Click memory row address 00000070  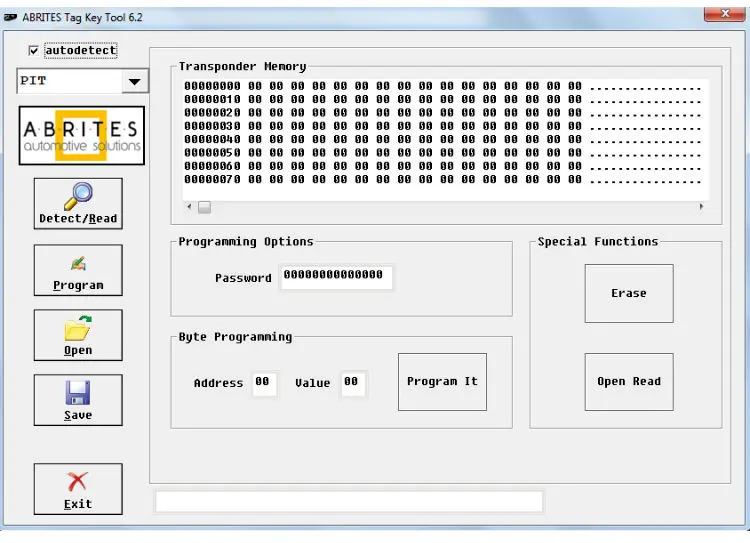[x=212, y=180]
